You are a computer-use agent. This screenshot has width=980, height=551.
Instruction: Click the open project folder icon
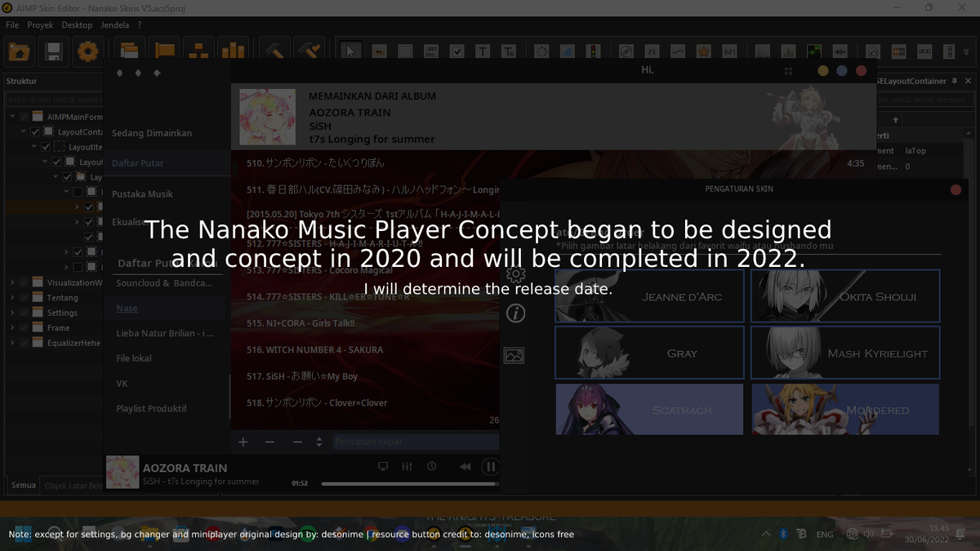(20, 52)
